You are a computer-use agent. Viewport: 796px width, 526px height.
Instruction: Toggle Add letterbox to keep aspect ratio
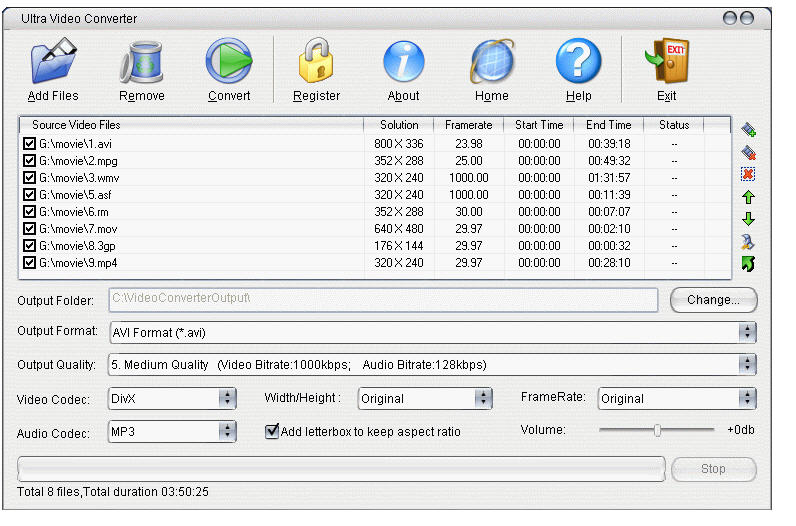click(x=272, y=432)
